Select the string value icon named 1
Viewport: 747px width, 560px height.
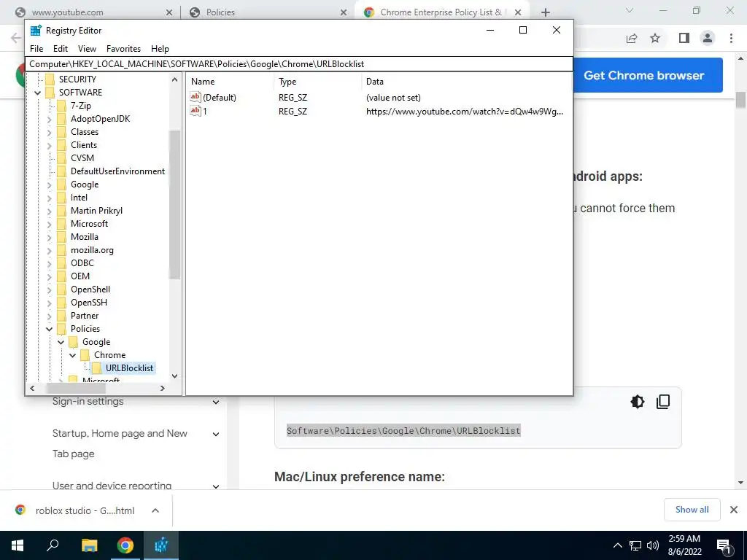coord(196,111)
